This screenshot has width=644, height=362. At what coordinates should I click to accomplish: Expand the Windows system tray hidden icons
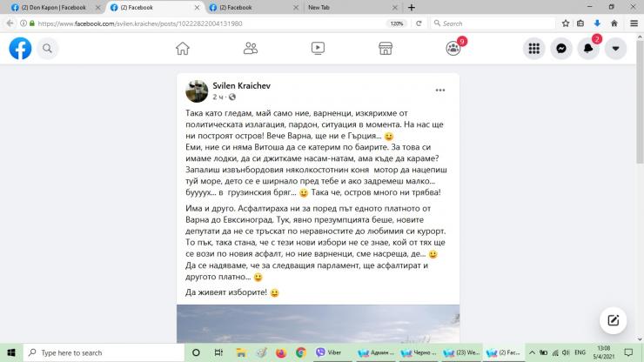point(532,352)
